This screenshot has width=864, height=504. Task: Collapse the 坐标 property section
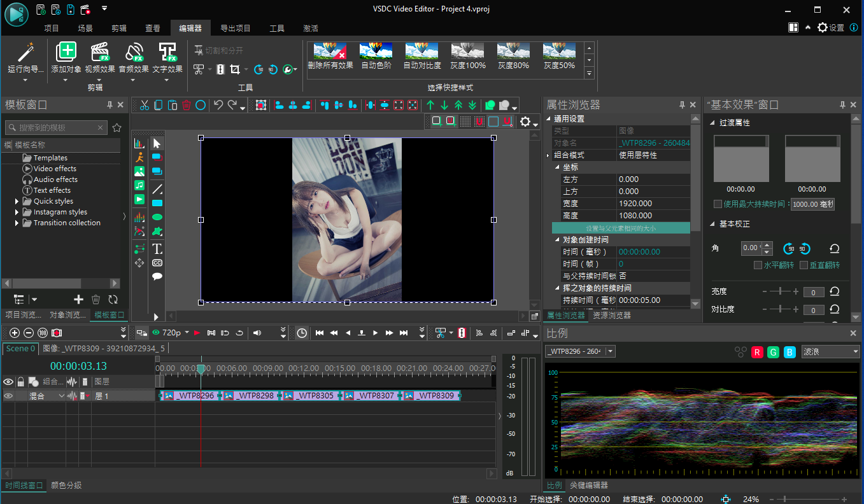tap(557, 167)
